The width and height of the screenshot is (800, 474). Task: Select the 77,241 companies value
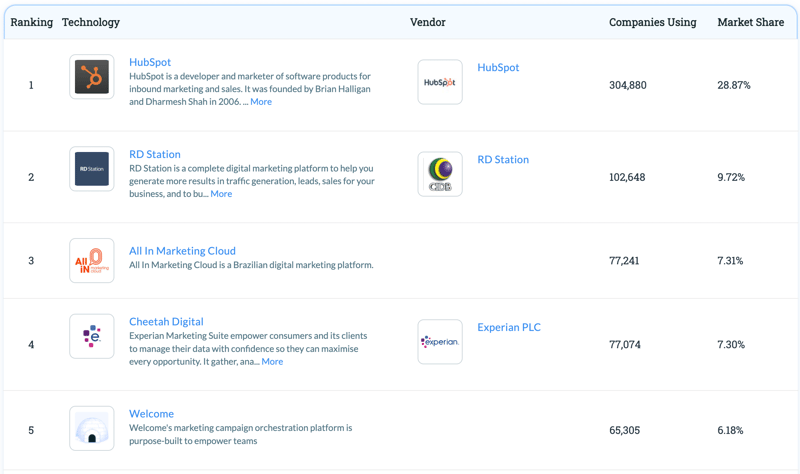point(624,261)
